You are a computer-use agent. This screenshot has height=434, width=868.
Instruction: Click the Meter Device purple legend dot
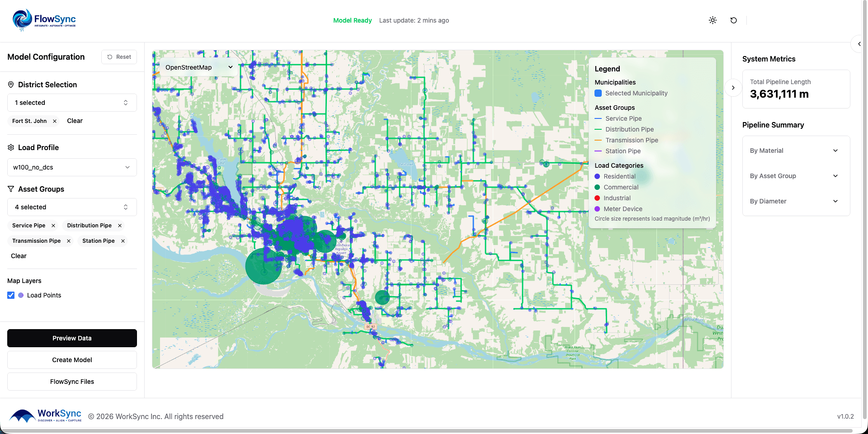(x=597, y=209)
